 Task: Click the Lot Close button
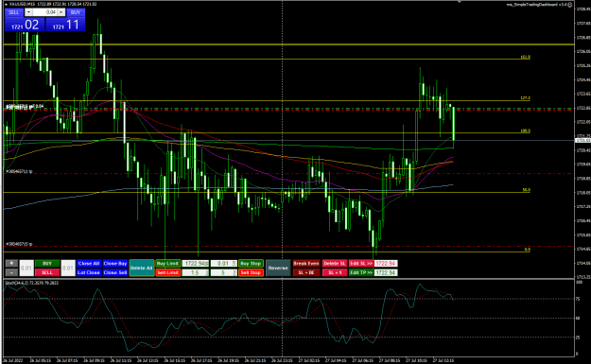89,272
